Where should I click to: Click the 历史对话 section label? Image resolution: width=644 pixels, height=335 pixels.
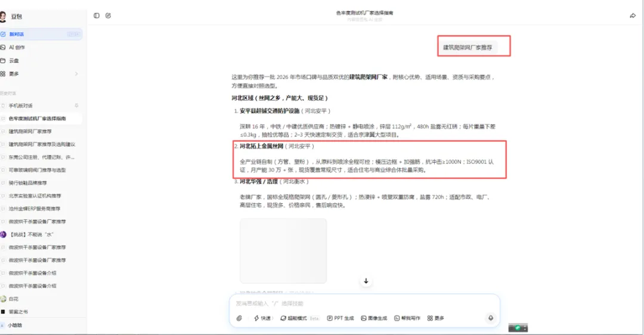point(8,93)
